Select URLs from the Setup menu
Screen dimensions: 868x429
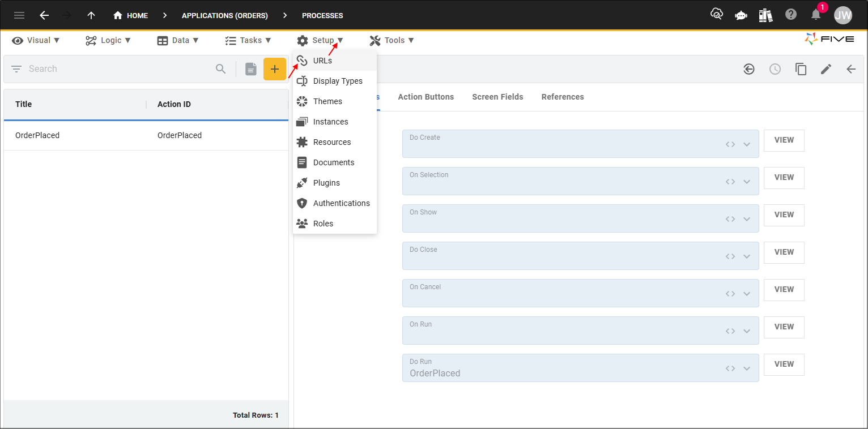click(x=335, y=61)
